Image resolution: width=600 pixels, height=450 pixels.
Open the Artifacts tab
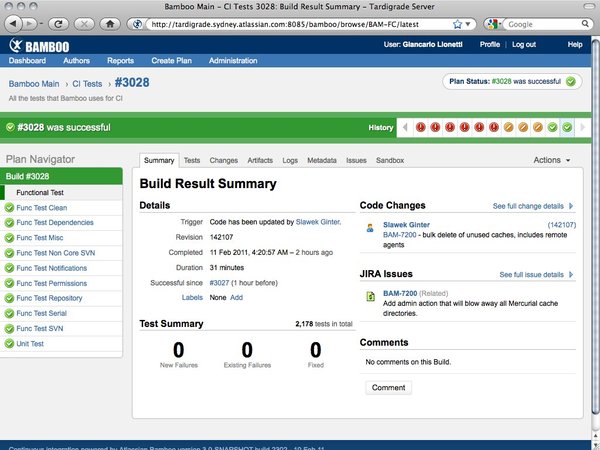260,160
